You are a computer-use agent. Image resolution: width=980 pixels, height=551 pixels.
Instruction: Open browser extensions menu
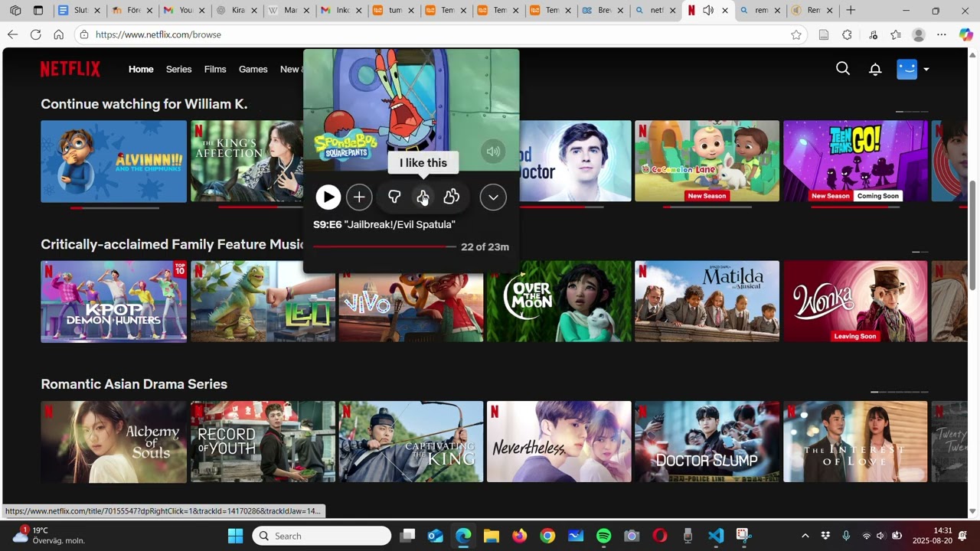(847, 34)
